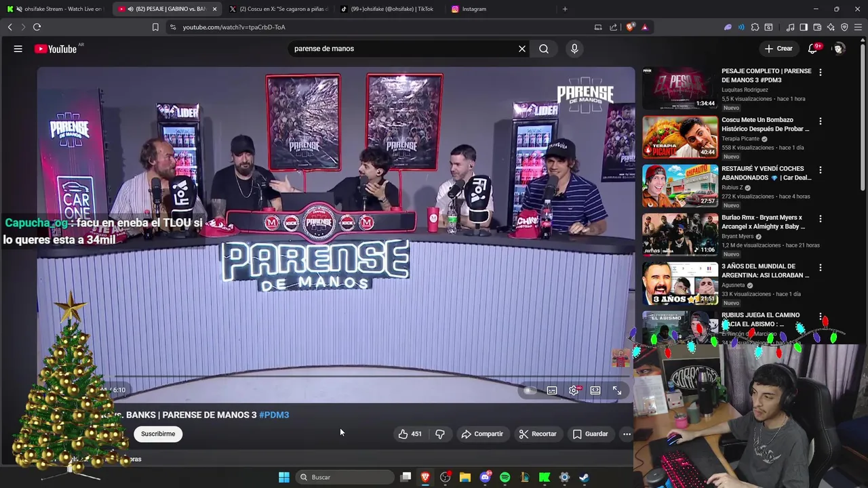Toggle autoplay switch in the player
868x488 pixels.
click(x=530, y=390)
